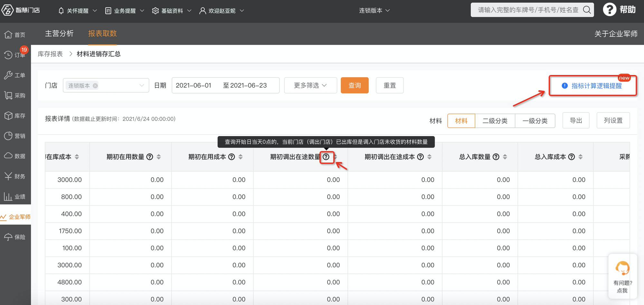
Task: Expand 业务提醒 dropdown menu
Action: point(125,11)
